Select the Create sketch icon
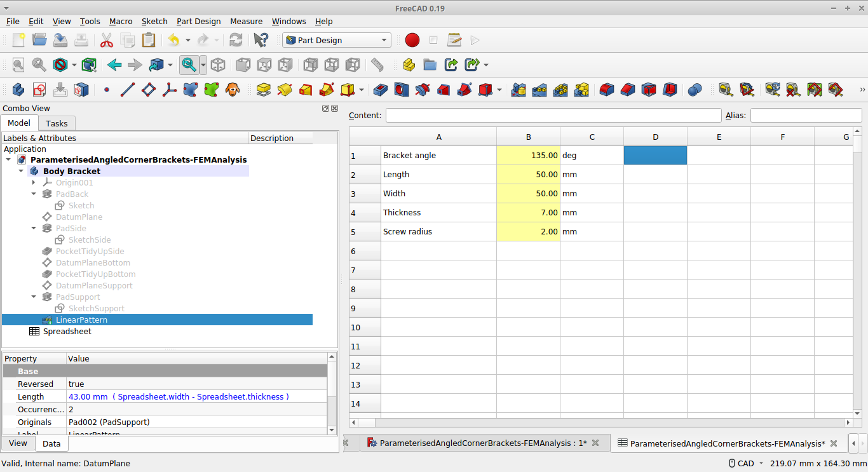This screenshot has width=868, height=472. click(x=39, y=90)
